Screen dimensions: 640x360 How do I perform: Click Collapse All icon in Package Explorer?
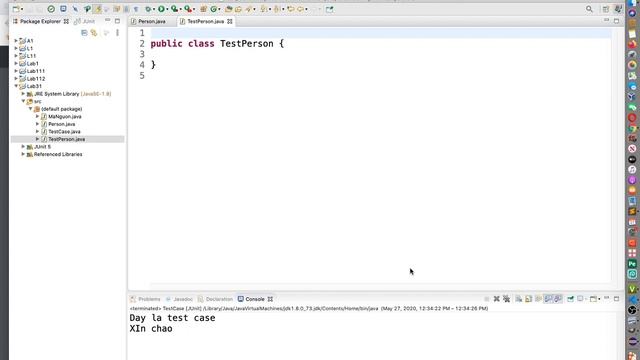point(84,33)
